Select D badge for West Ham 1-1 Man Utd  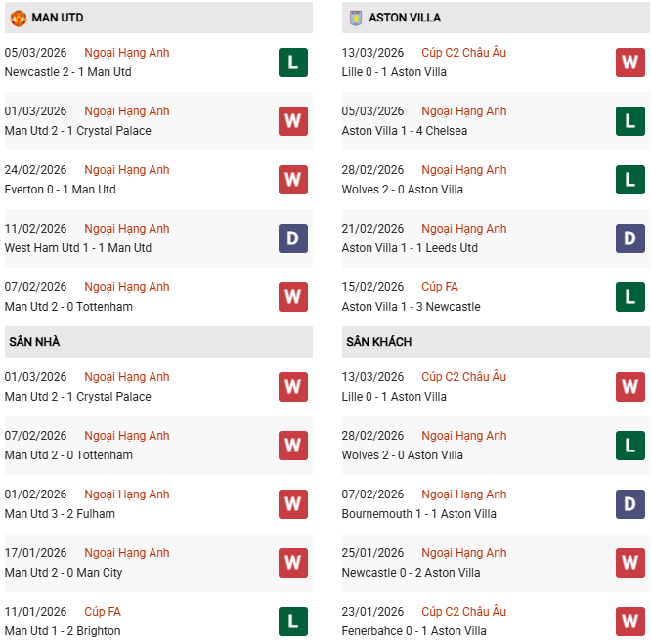292,238
